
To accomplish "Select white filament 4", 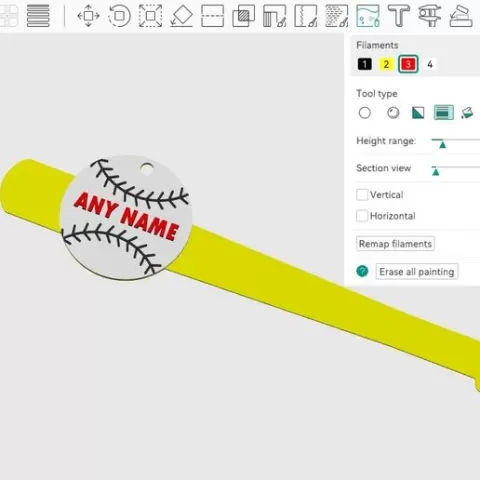I will [x=430, y=64].
